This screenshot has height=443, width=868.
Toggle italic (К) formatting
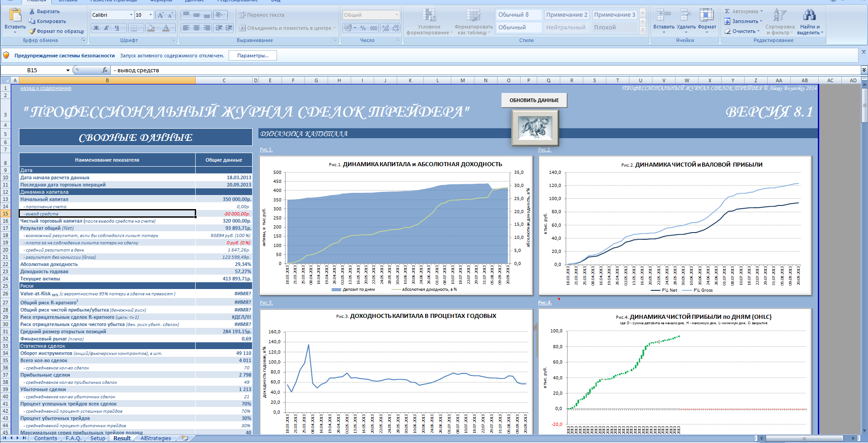click(x=107, y=28)
